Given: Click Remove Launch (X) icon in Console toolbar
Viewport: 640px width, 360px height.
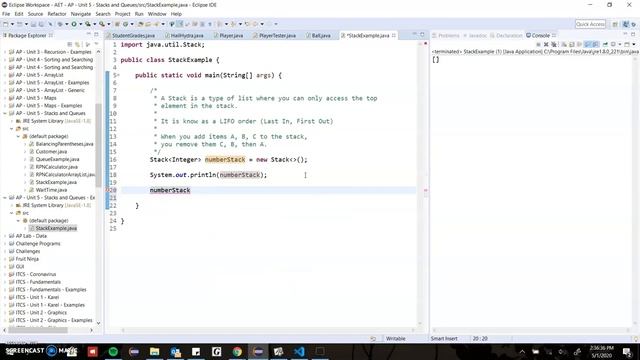Looking at the screenshot, I should click(x=546, y=44).
